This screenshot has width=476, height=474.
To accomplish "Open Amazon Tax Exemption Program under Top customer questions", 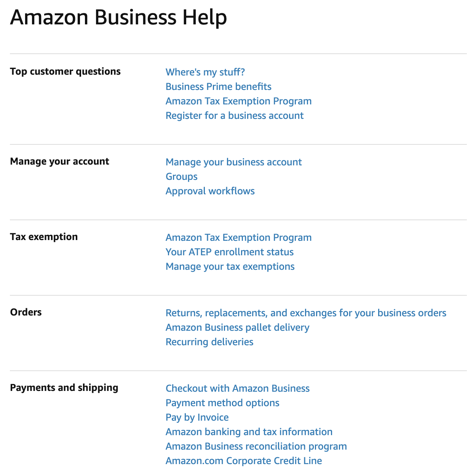I will tap(238, 101).
